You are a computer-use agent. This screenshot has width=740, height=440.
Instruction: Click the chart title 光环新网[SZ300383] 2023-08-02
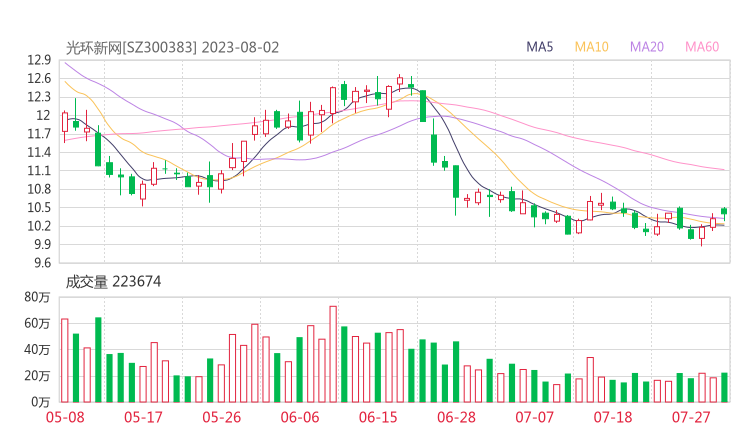tap(172, 48)
